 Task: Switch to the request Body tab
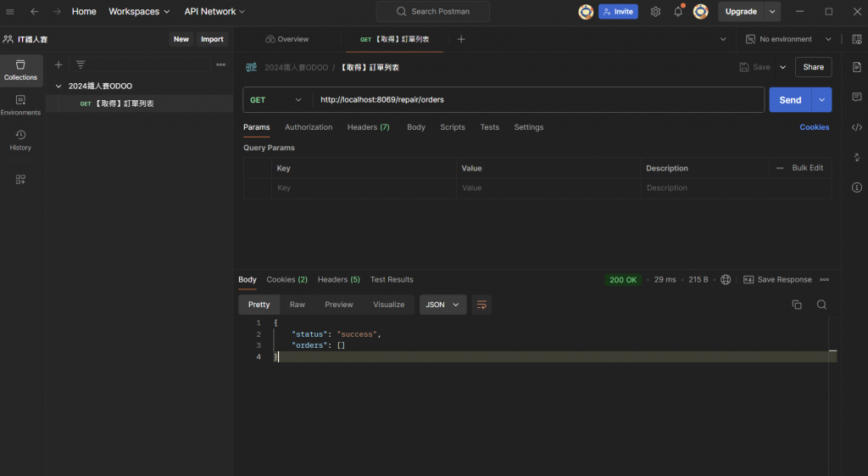(x=415, y=127)
